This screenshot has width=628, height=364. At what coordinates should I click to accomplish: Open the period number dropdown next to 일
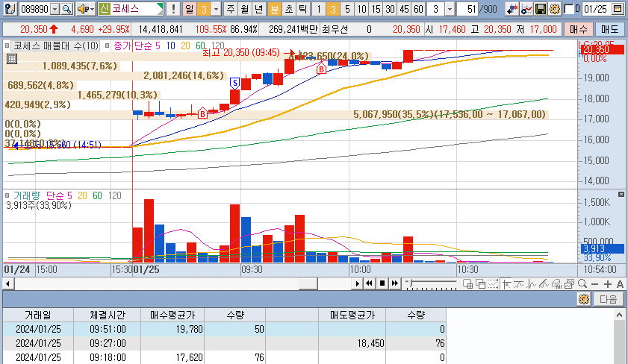click(217, 9)
